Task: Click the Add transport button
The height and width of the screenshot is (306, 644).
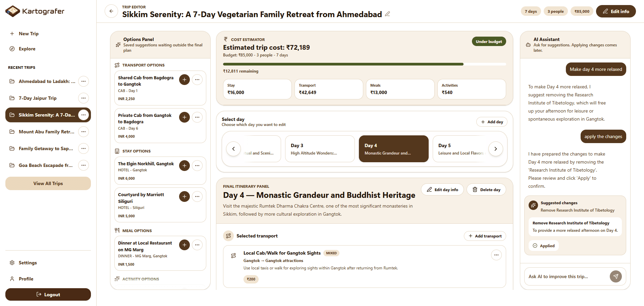Action: click(x=485, y=236)
